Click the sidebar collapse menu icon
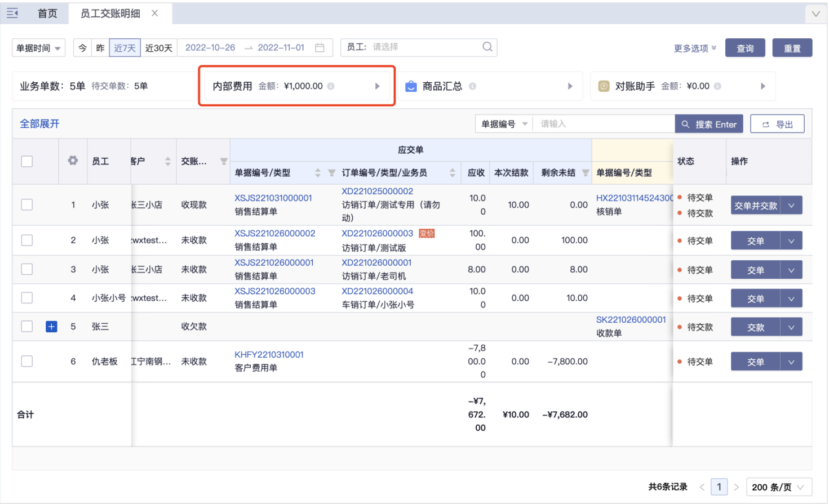 coord(12,13)
